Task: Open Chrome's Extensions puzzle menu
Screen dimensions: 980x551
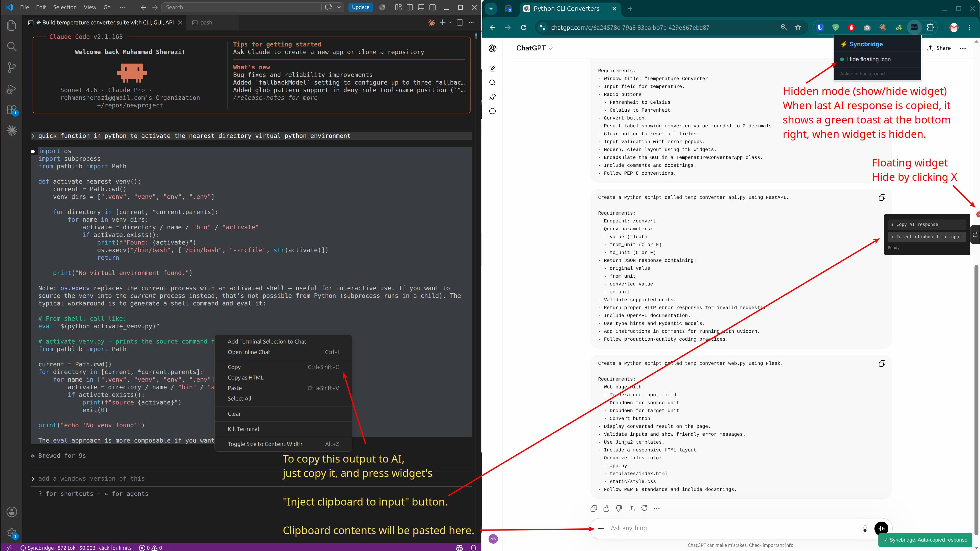Action: [x=930, y=27]
